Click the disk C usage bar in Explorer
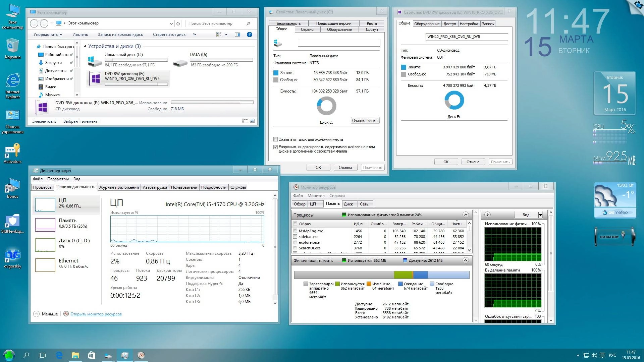Screen dimensions: 644x362 [x=136, y=60]
